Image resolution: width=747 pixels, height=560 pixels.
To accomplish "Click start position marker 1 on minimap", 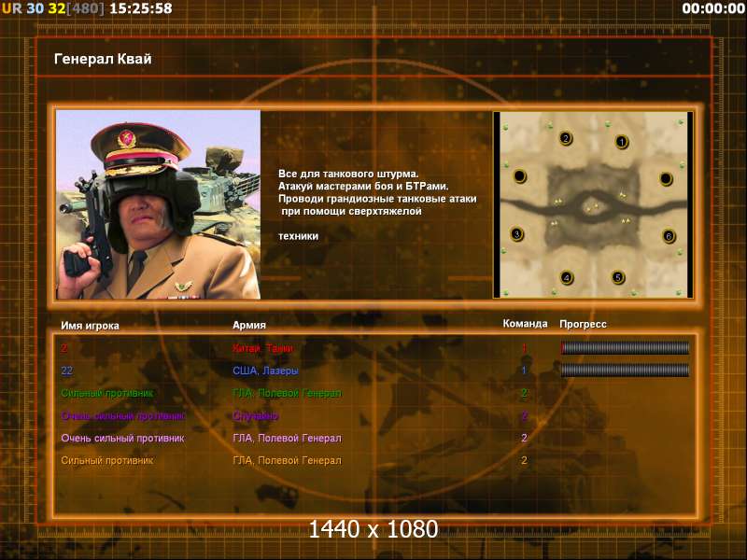I will pos(621,142).
